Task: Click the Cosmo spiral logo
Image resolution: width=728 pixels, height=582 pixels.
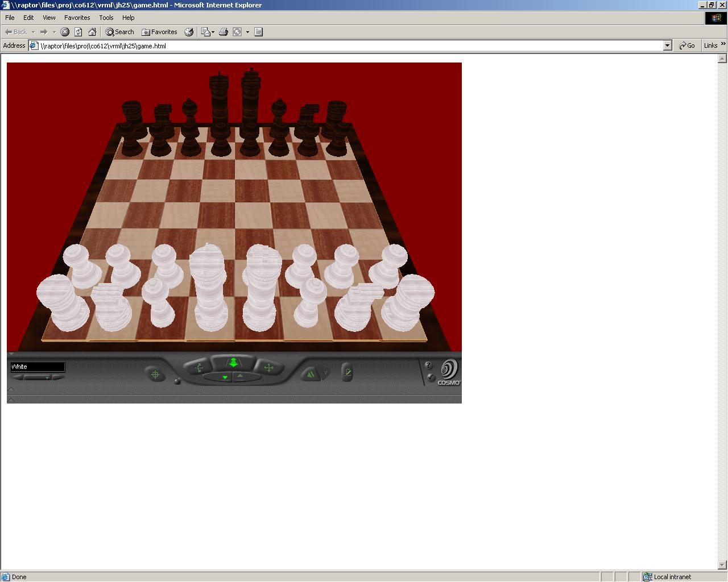Action: (x=448, y=368)
